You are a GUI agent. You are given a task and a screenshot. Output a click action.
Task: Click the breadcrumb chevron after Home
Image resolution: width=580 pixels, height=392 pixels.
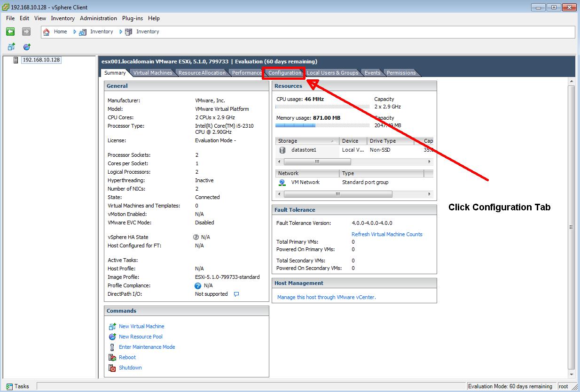pyautogui.click(x=74, y=31)
